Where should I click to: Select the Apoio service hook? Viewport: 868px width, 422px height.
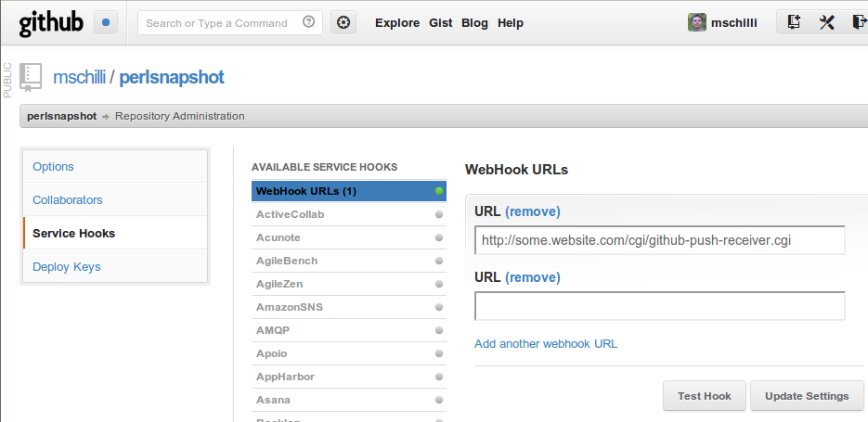point(349,353)
